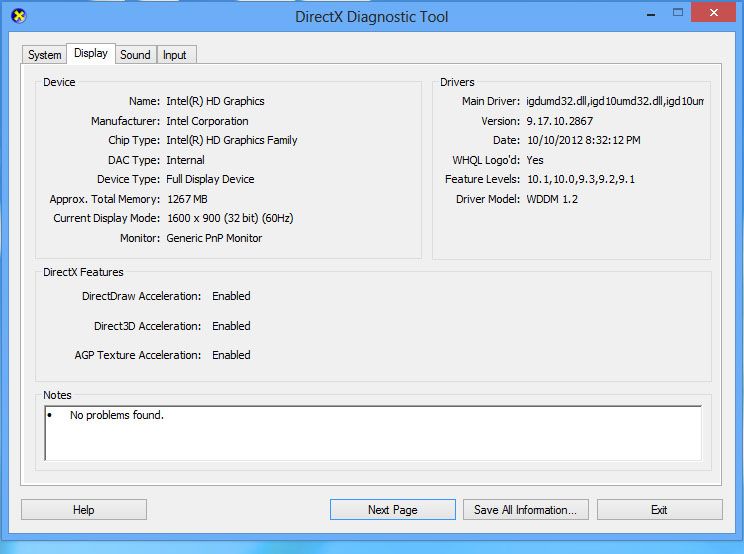Click Save All Information button
The width and height of the screenshot is (744, 554).
[525, 509]
